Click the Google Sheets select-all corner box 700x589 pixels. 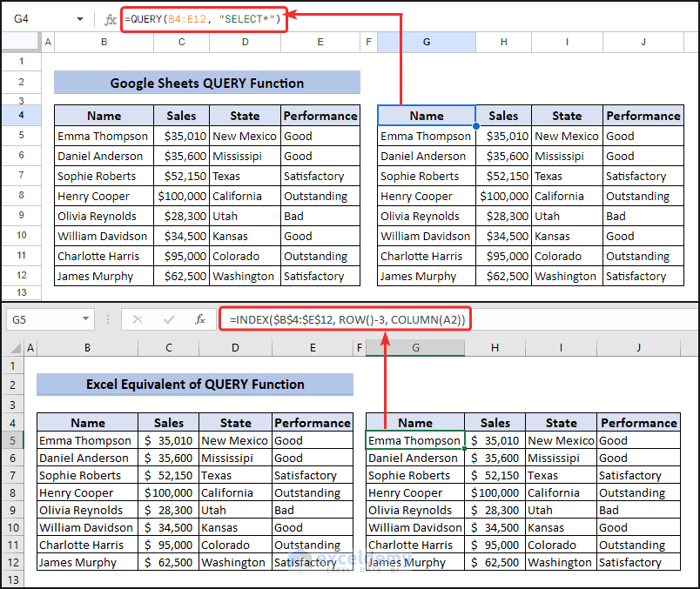[x=20, y=42]
